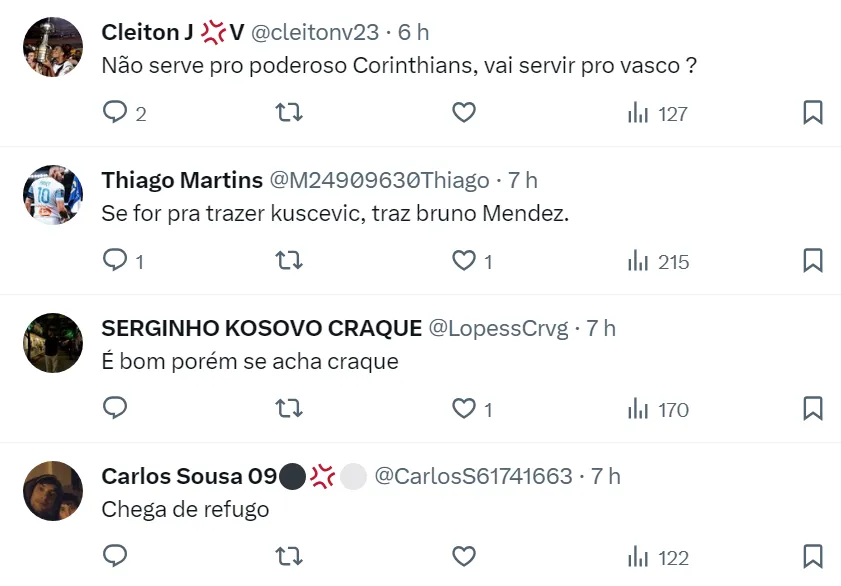The image size is (841, 586).
Task: Like Cleiton J's tweet
Action: click(x=464, y=113)
